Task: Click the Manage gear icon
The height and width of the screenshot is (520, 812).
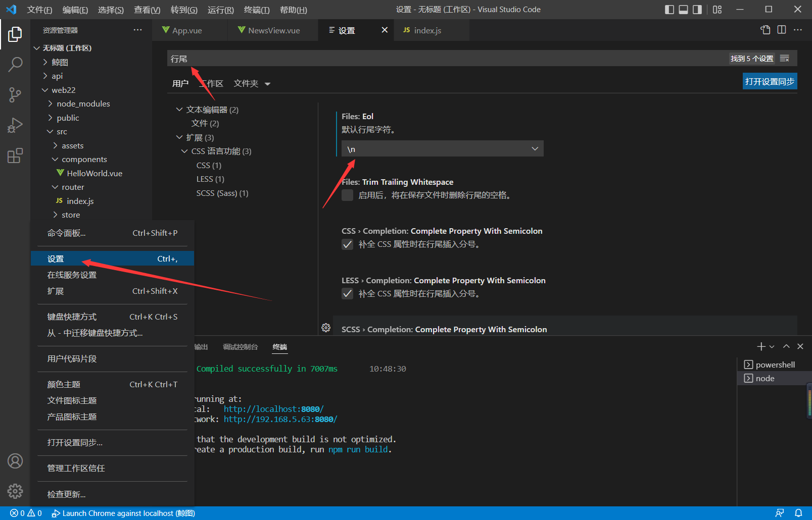Action: (15, 491)
